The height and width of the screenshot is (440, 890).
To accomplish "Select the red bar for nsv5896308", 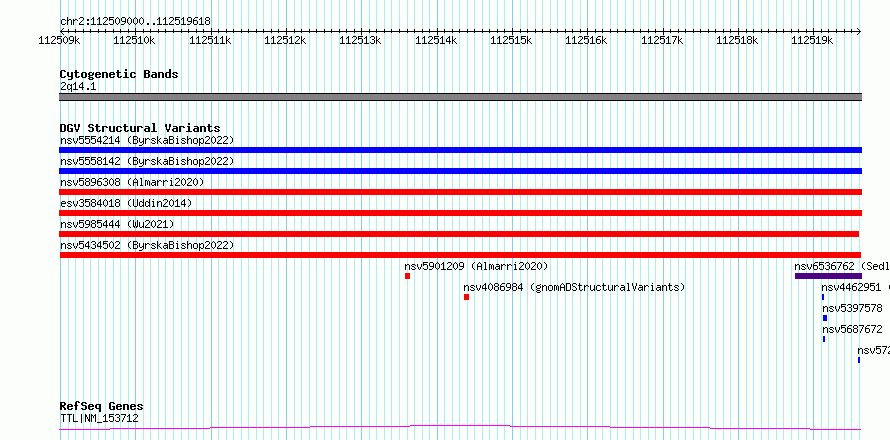I will (460, 192).
